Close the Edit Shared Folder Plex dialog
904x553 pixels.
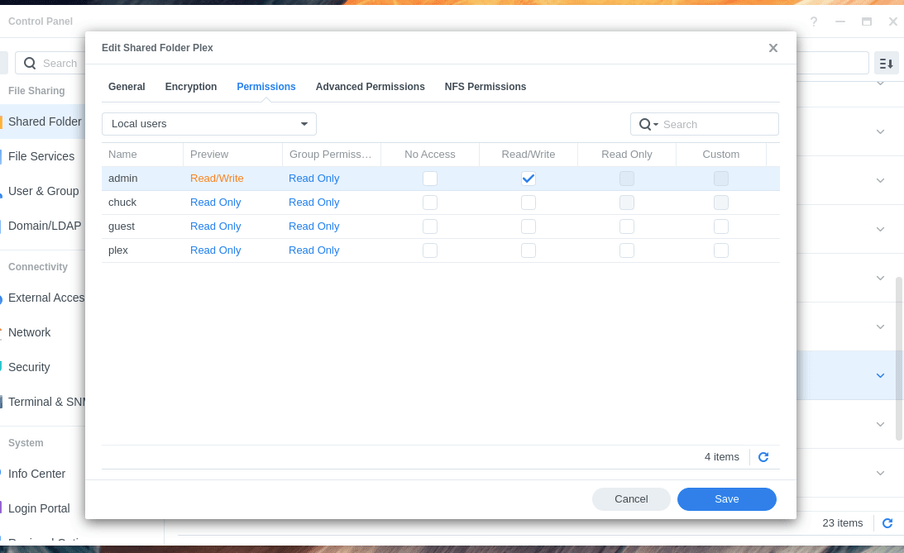click(x=773, y=48)
